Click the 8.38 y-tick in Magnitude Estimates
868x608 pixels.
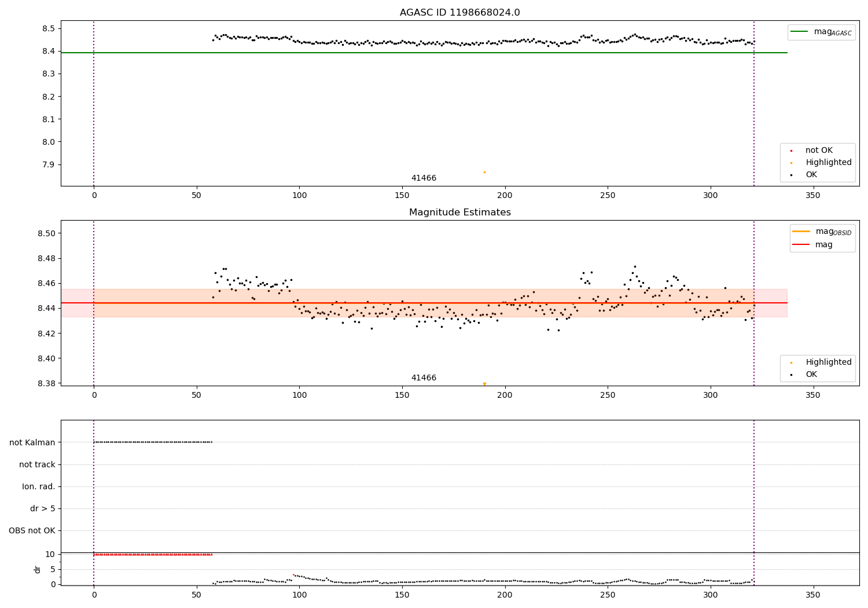coord(46,383)
